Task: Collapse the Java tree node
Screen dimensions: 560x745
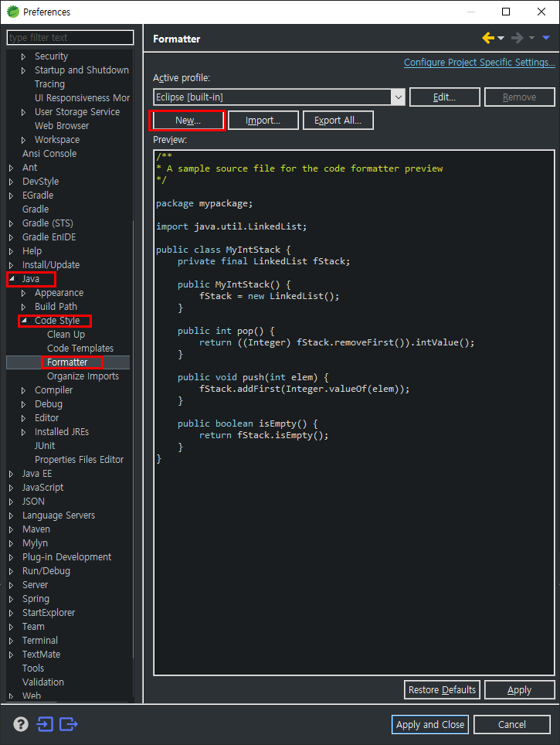Action: pos(12,279)
